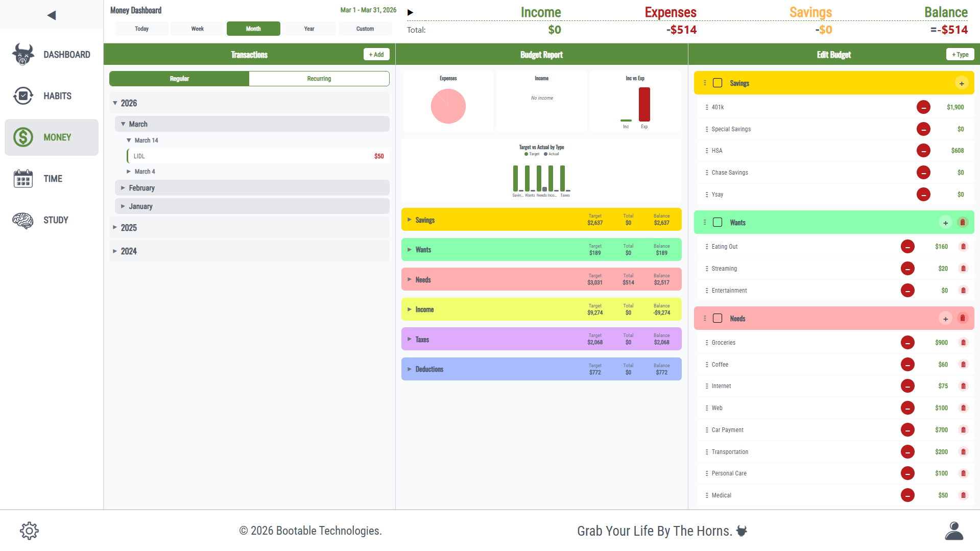
Task: Click the + Type button
Action: (960, 55)
